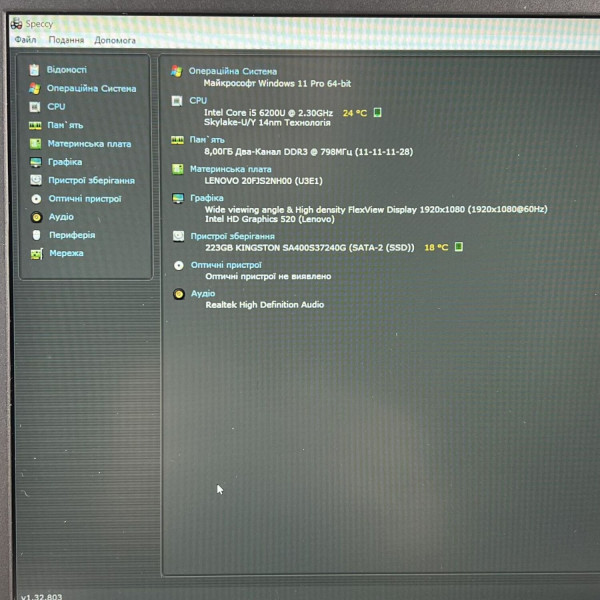Click storage disk icon in summary pane

click(x=178, y=236)
